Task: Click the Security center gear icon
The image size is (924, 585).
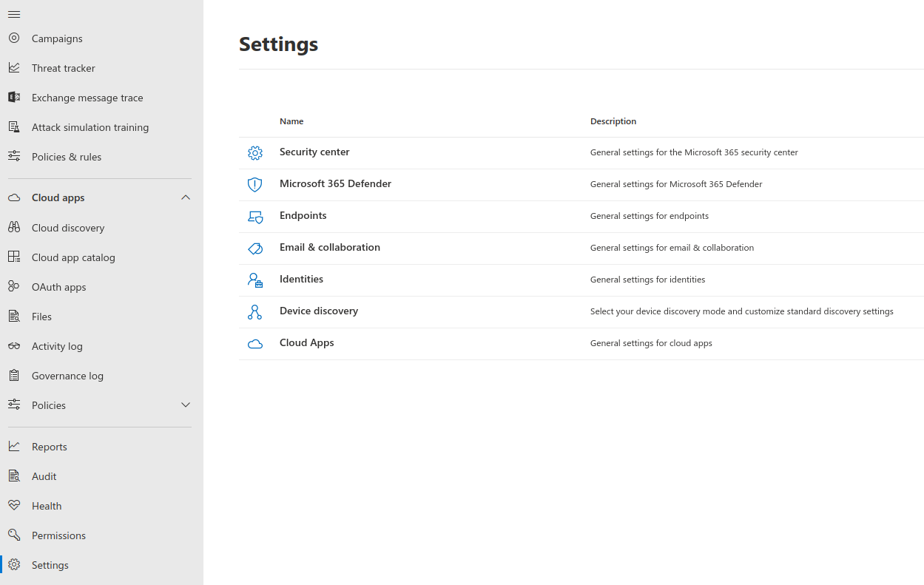Action: (x=254, y=153)
